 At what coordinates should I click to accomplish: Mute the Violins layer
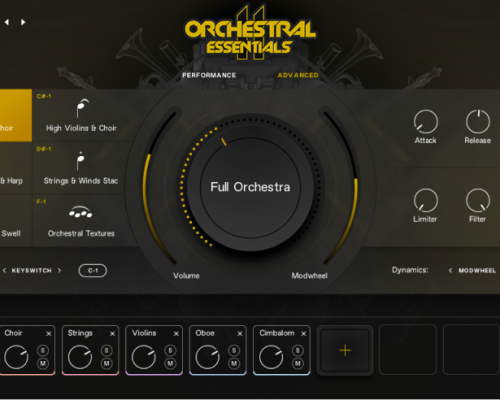(x=170, y=363)
